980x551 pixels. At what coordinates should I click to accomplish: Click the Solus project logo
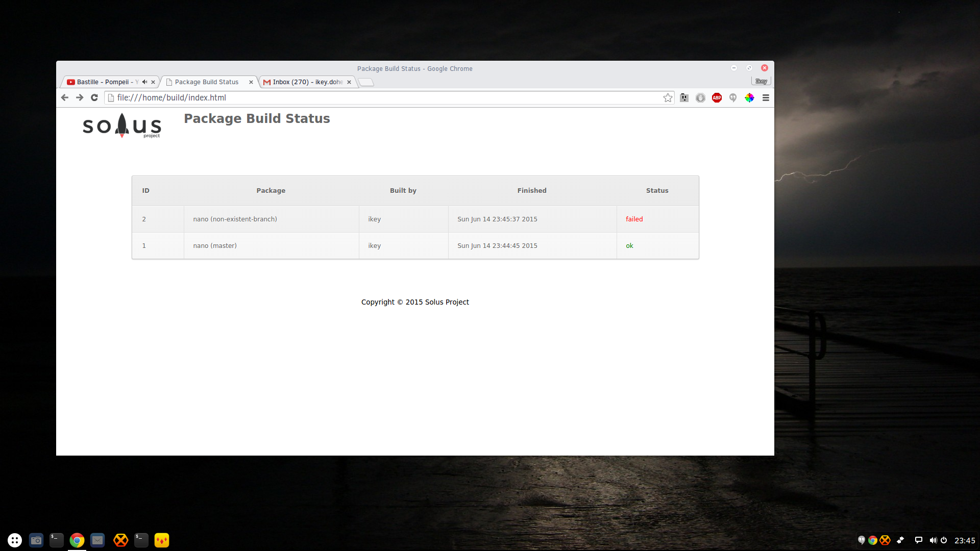[122, 126]
